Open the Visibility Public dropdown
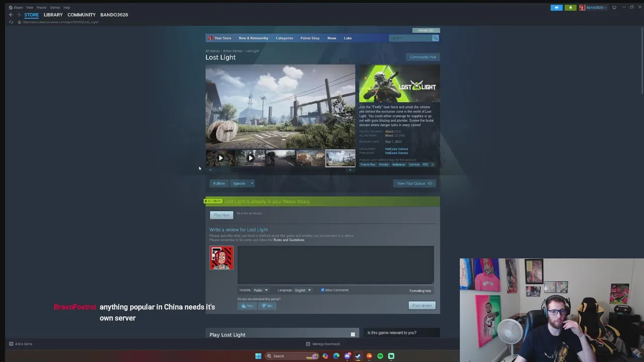This screenshot has height=362, width=644. pyautogui.click(x=260, y=290)
